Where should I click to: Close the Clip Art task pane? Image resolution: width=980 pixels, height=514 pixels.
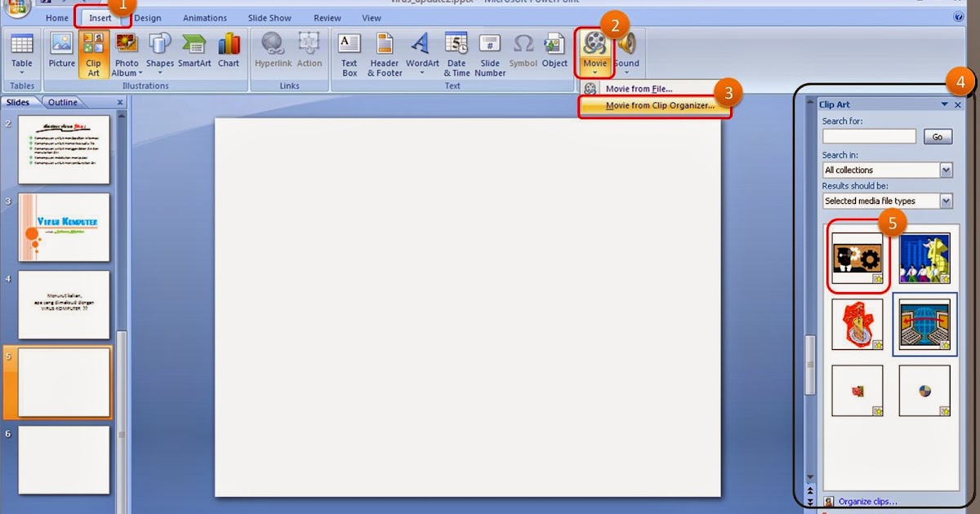(x=958, y=104)
